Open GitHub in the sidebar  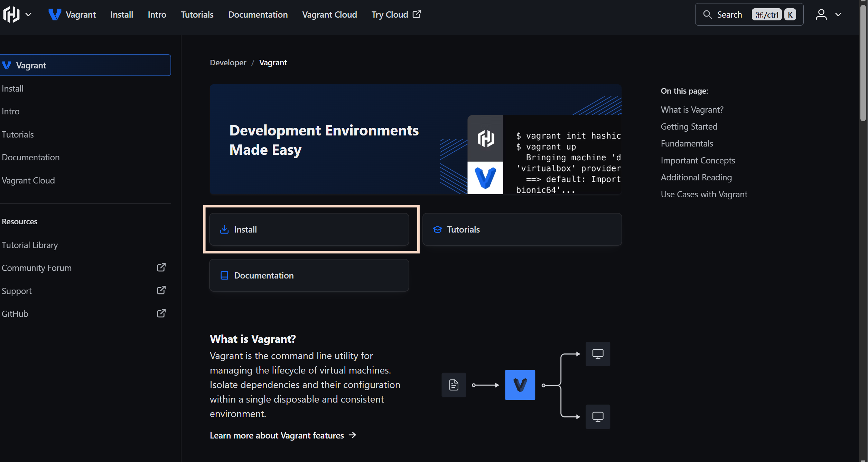click(15, 314)
